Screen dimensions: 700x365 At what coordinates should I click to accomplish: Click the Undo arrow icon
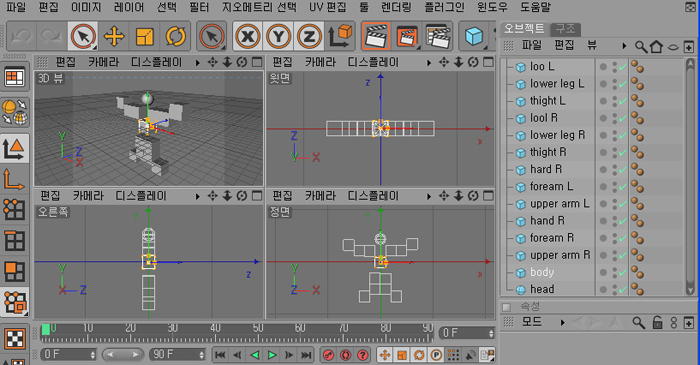click(21, 36)
